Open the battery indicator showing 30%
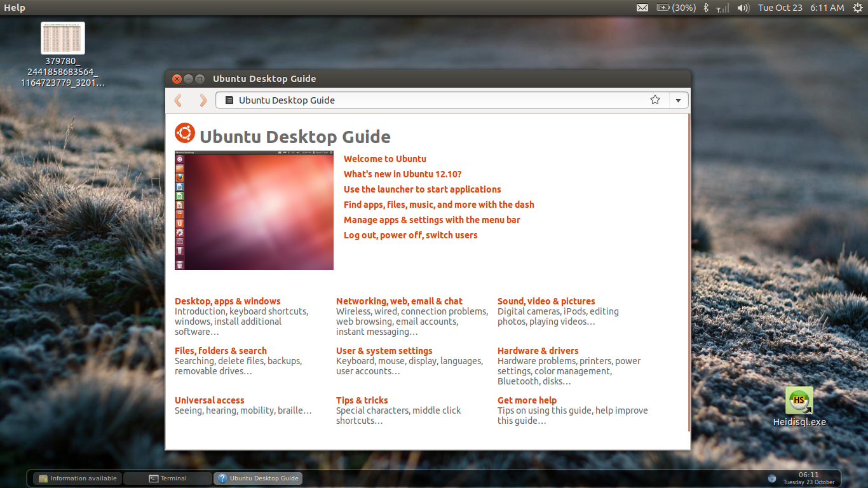 tap(676, 8)
